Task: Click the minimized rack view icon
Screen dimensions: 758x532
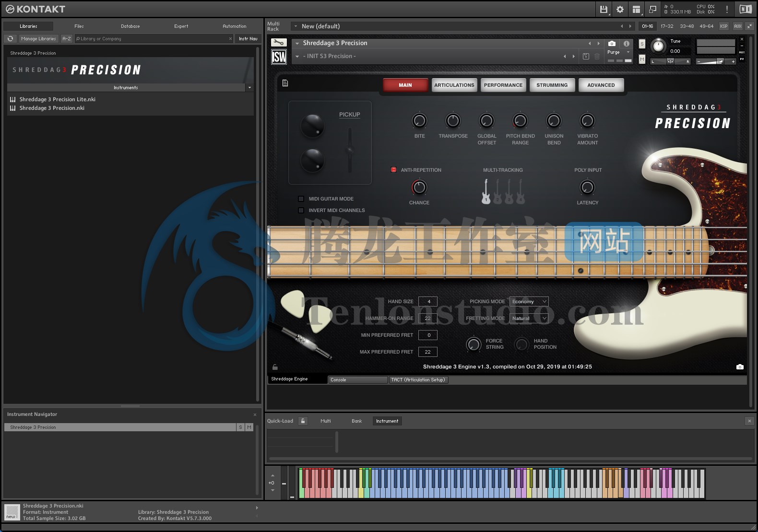Action: point(652,9)
